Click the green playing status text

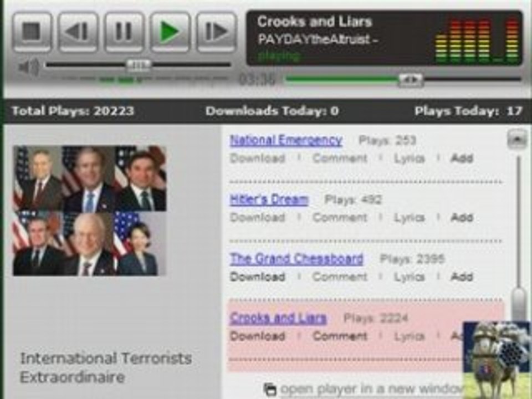(x=279, y=56)
